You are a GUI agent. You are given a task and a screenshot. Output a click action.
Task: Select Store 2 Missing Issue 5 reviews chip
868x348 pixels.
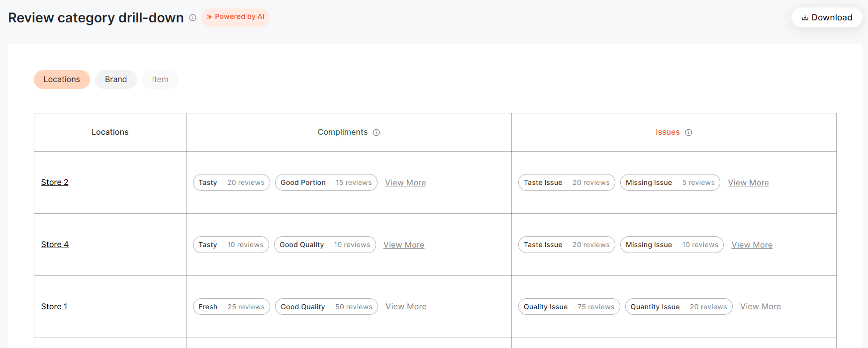[670, 182]
